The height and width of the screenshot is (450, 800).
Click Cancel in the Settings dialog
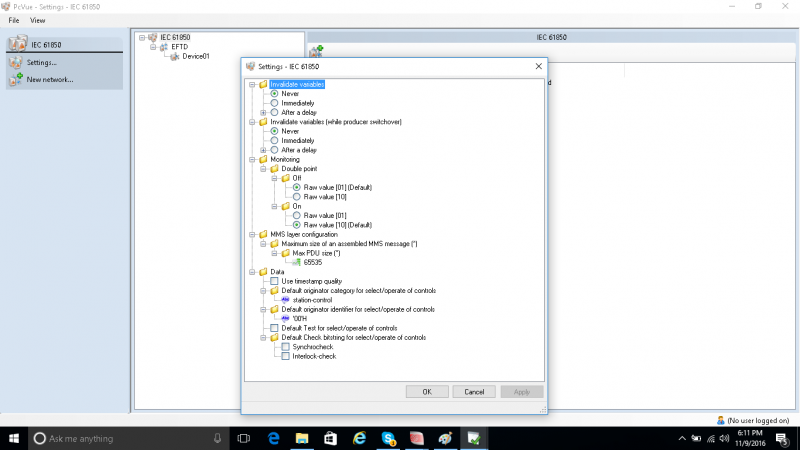474,392
